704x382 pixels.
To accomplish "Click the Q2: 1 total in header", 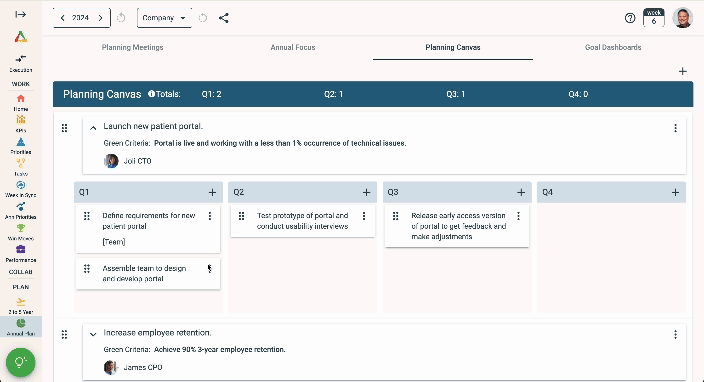I will (334, 94).
